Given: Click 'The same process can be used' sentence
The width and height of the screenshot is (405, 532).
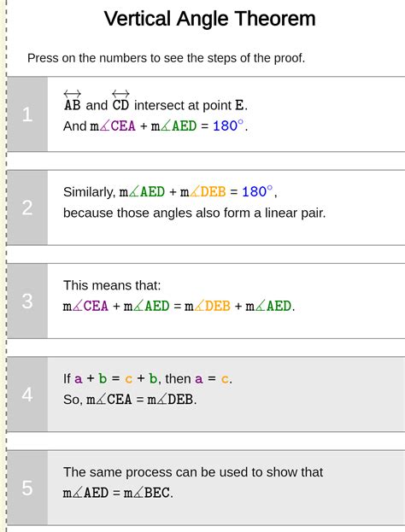Looking at the screenshot, I should pos(193,472).
